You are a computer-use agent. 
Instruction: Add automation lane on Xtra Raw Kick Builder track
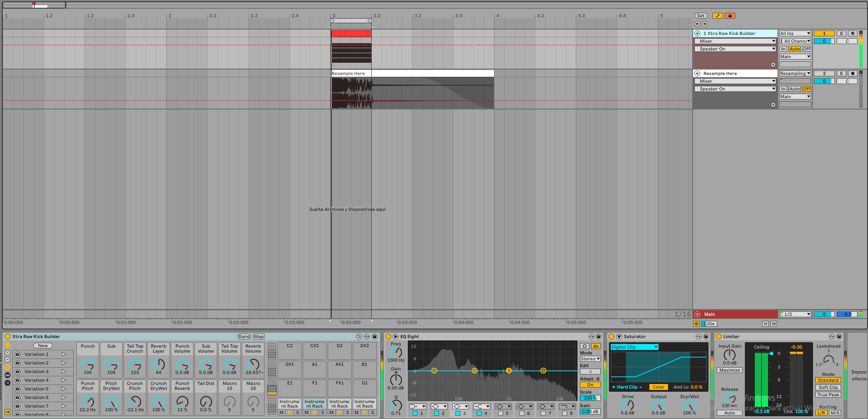[773, 65]
